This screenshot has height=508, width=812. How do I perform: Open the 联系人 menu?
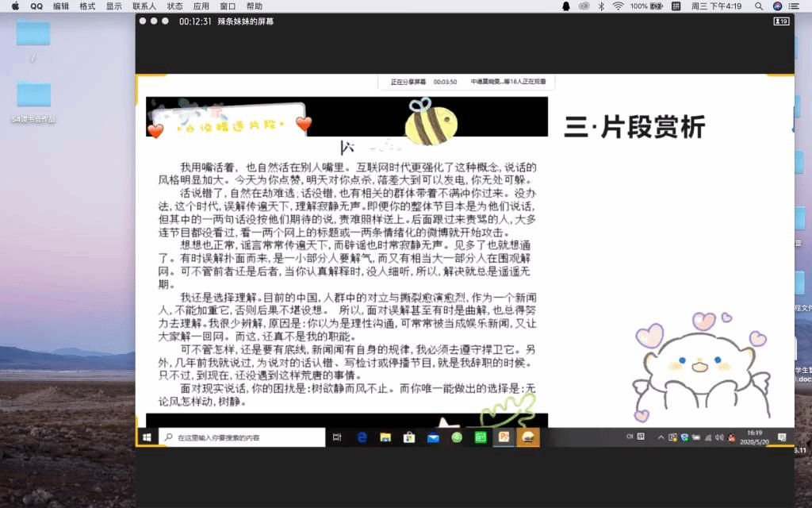click(144, 6)
